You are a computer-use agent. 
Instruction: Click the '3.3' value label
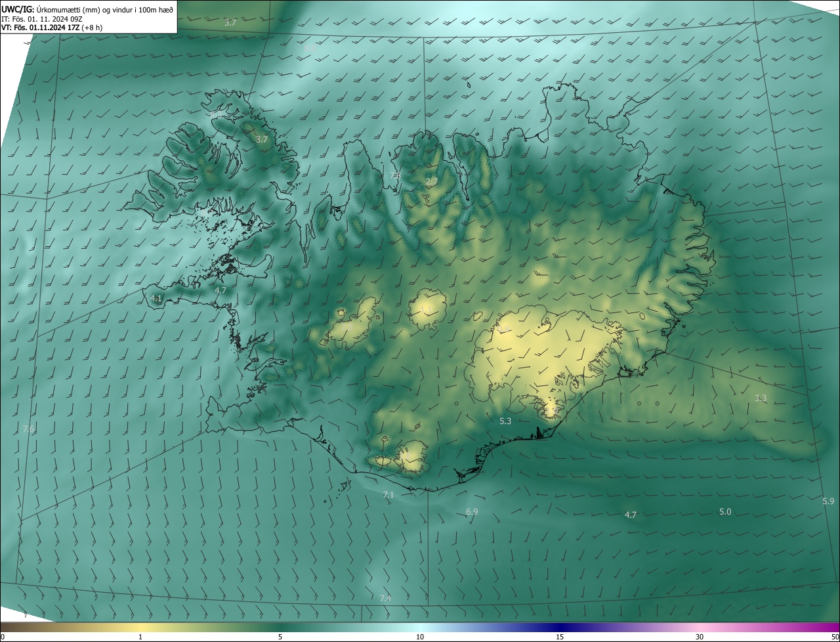[761, 398]
